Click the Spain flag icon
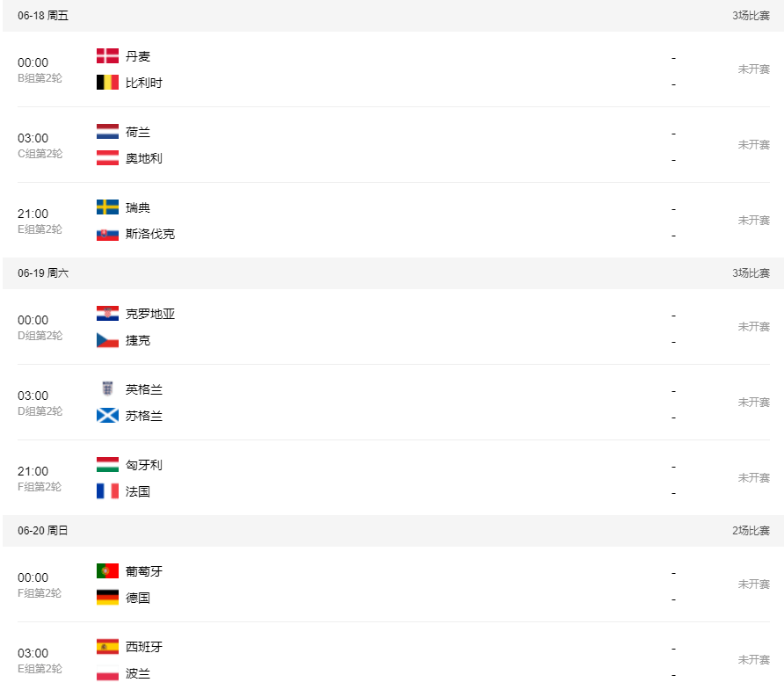The width and height of the screenshot is (784, 697). [107, 647]
